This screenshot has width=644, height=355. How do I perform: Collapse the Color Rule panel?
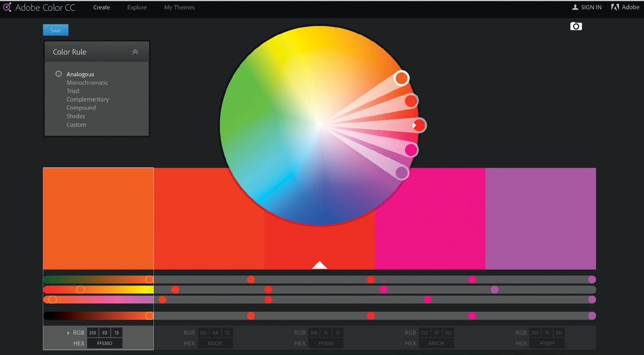(135, 52)
